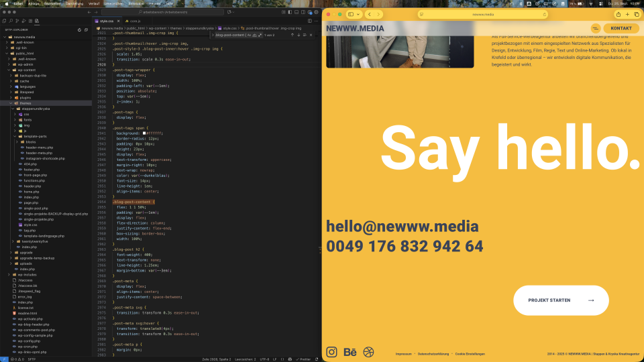This screenshot has height=362, width=644.
Task: Expand the wp-includes folder
Action: (9, 275)
